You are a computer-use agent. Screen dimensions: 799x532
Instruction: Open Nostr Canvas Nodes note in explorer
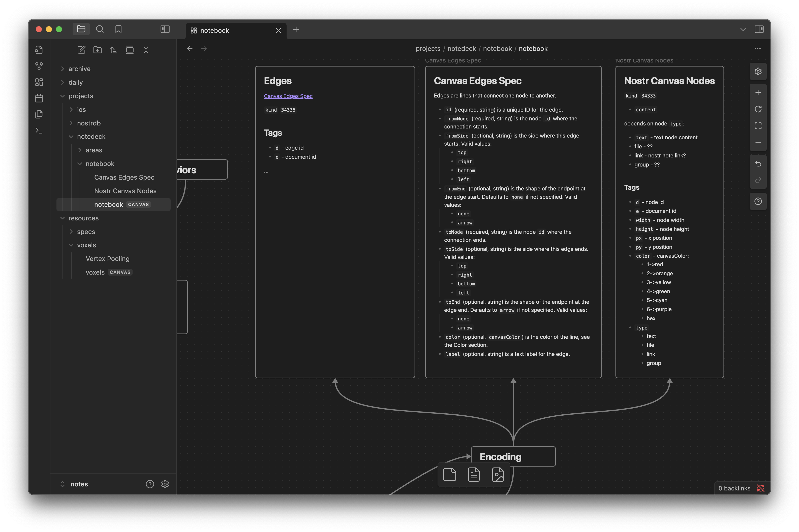125,191
